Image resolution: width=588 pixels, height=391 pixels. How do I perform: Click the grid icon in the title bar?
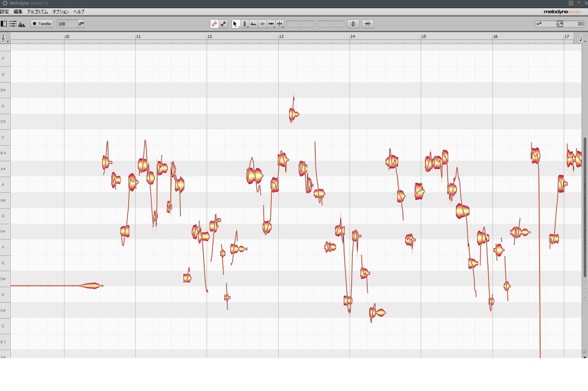click(571, 3)
